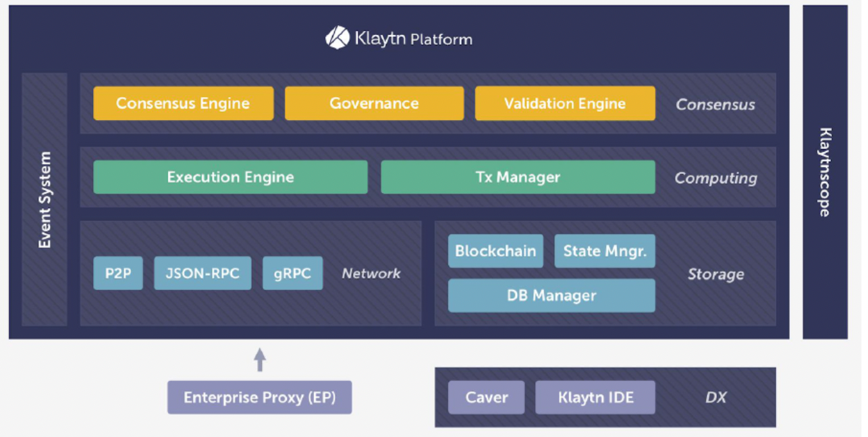Toggle the gRPC interface block
This screenshot has height=437, width=868.
(292, 272)
